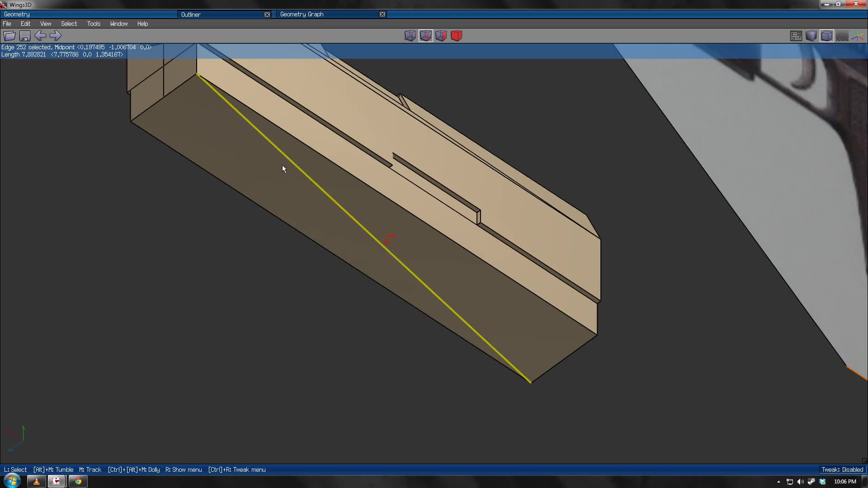
Task: Open the Select menu
Action: [69, 23]
